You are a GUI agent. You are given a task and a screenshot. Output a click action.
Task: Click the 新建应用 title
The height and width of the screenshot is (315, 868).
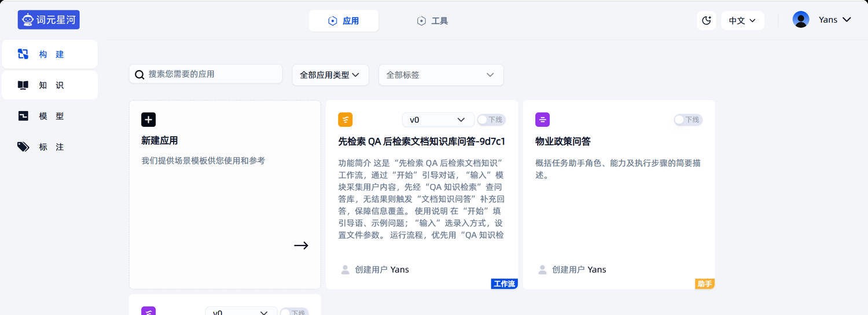coord(160,141)
